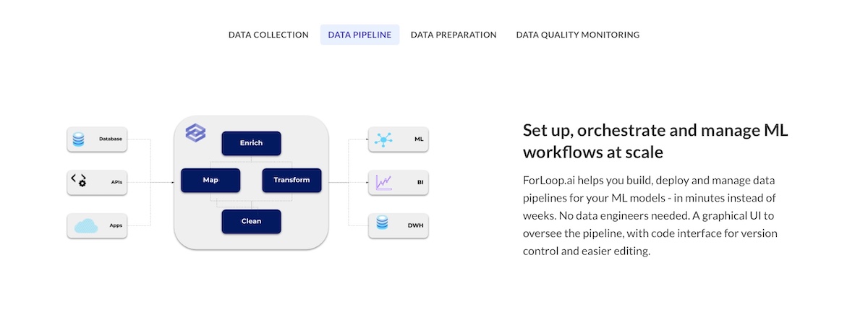The image size is (868, 315).
Task: Click the BI line chart icon
Action: 383,182
